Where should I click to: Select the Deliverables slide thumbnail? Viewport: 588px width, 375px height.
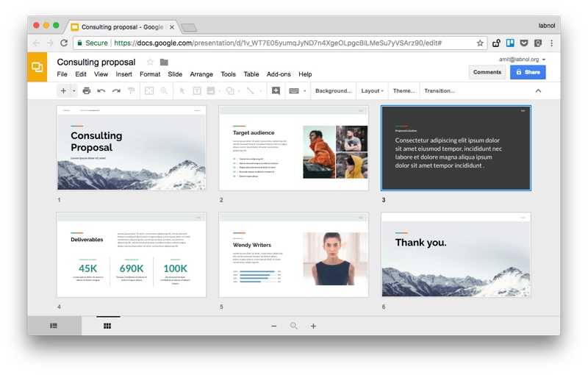tap(132, 255)
